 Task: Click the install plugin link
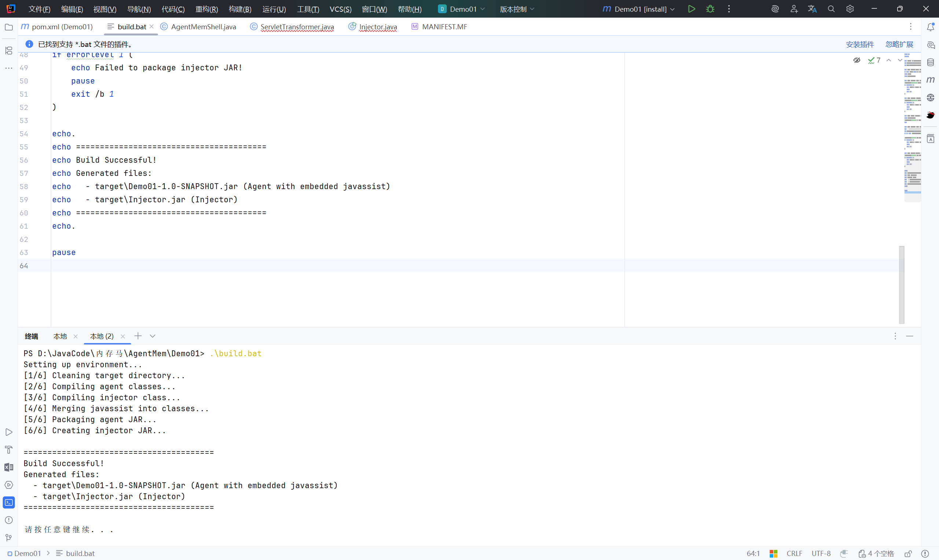(860, 44)
